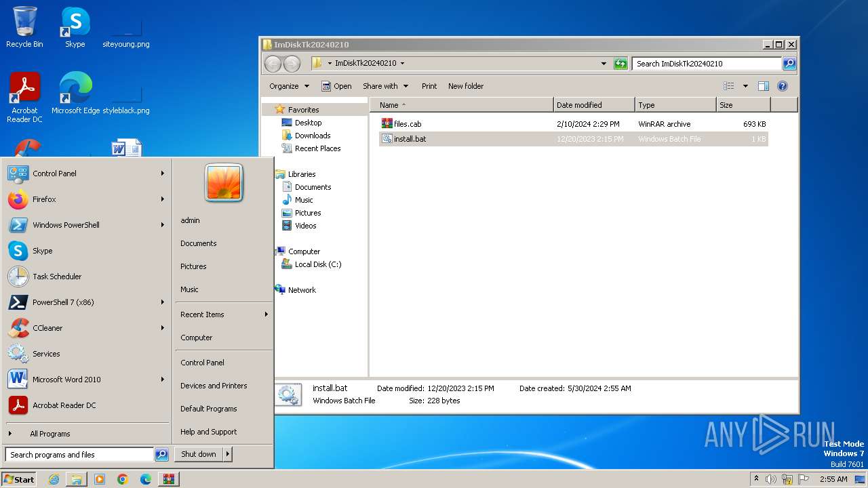Click the volume icon in system tray
The height and width of the screenshot is (488, 868).
coord(771,479)
